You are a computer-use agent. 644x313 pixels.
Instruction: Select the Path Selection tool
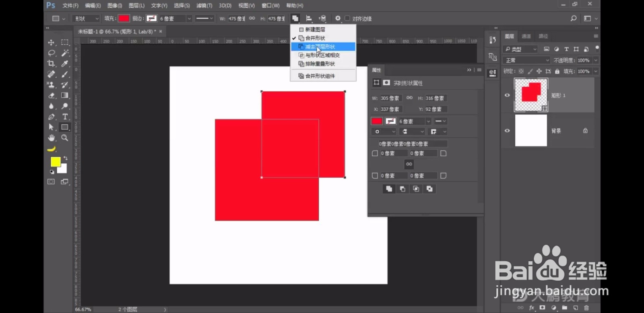point(51,127)
